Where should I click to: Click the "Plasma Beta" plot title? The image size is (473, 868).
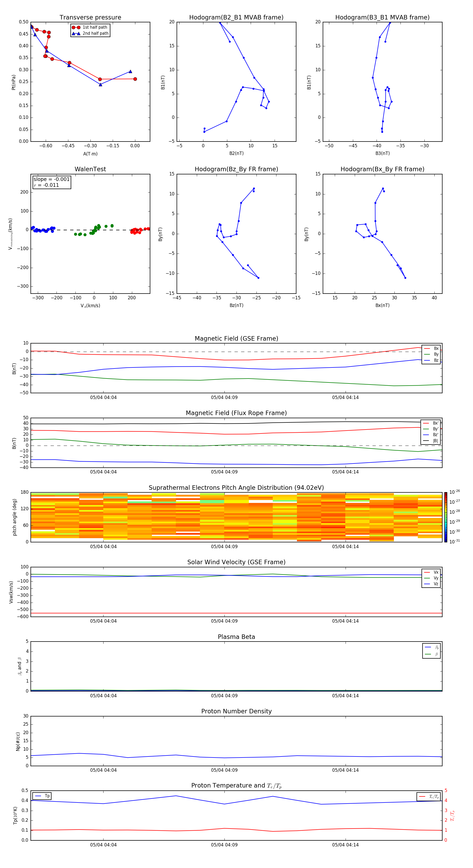click(x=236, y=637)
